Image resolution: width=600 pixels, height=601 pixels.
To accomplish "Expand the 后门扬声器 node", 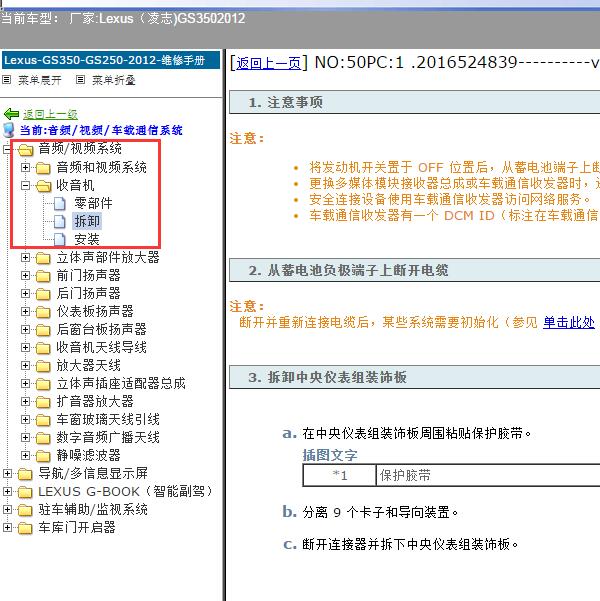I will (25, 293).
